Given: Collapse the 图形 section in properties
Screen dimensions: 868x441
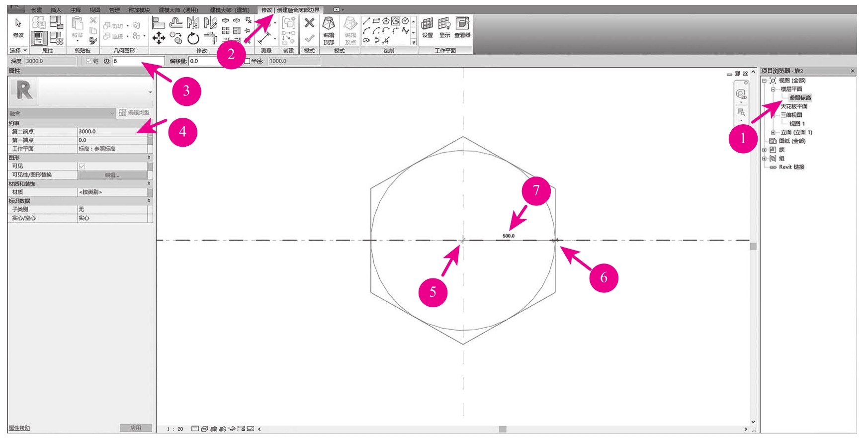Looking at the screenshot, I should 149,158.
